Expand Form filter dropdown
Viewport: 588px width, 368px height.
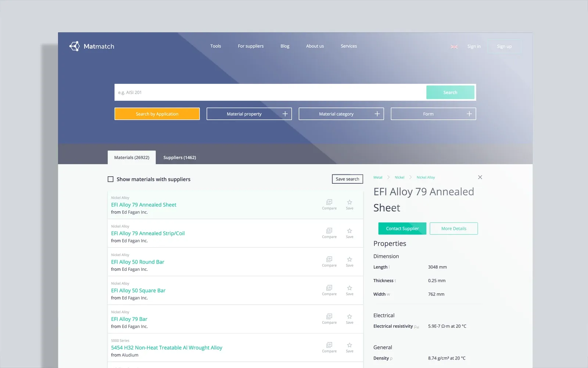433,114
